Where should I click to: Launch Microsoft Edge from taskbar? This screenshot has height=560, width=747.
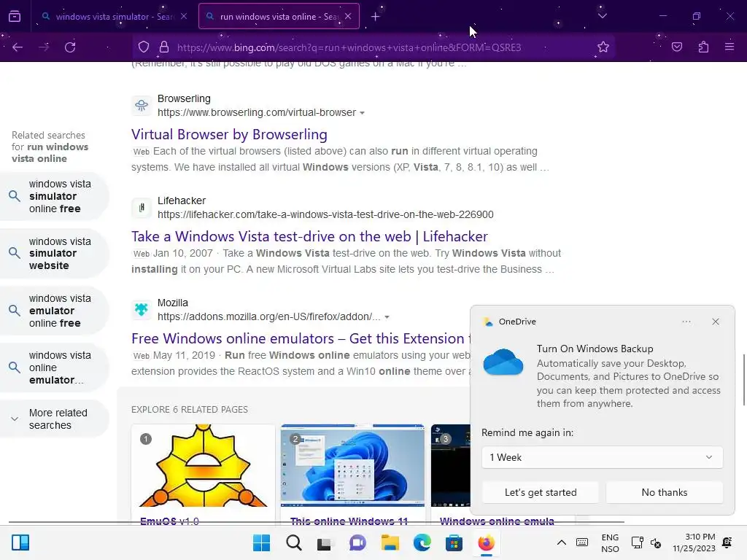[x=422, y=542]
